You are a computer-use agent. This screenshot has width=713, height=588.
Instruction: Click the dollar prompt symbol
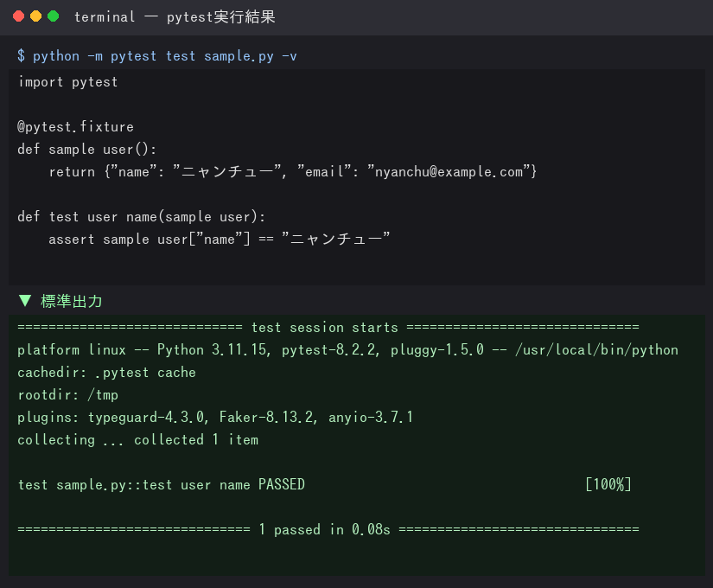(21, 55)
